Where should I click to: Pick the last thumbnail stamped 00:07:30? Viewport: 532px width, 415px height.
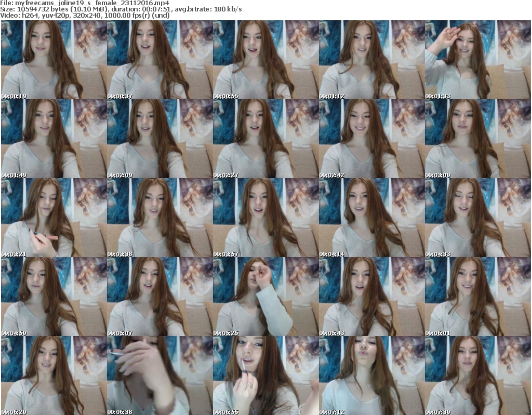click(478, 376)
